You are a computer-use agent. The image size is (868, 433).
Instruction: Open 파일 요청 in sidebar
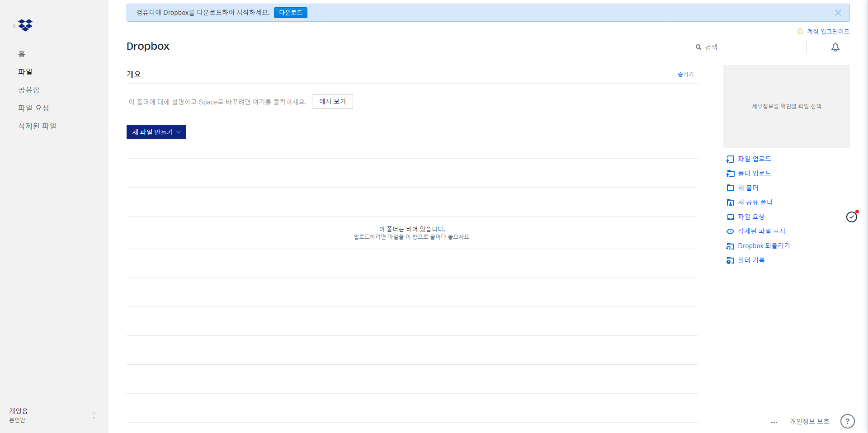(33, 108)
